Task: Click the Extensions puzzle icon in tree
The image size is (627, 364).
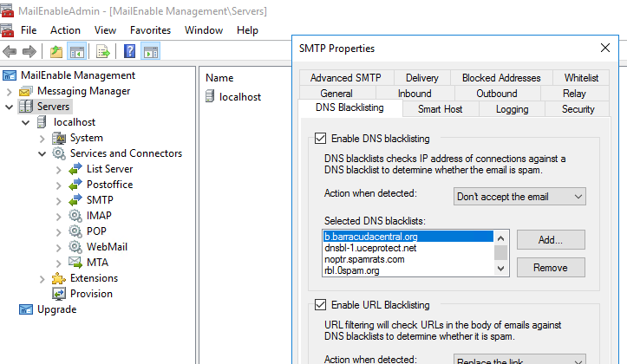Action: (59, 278)
